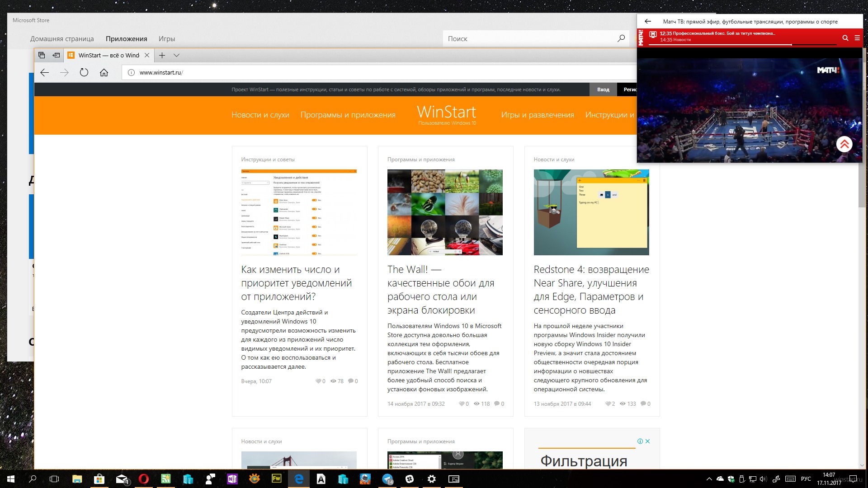Show hidden system tray icons

pyautogui.click(x=709, y=479)
